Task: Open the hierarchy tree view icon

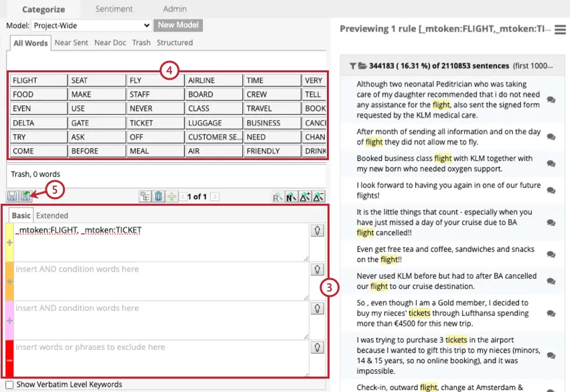Action: (146, 196)
